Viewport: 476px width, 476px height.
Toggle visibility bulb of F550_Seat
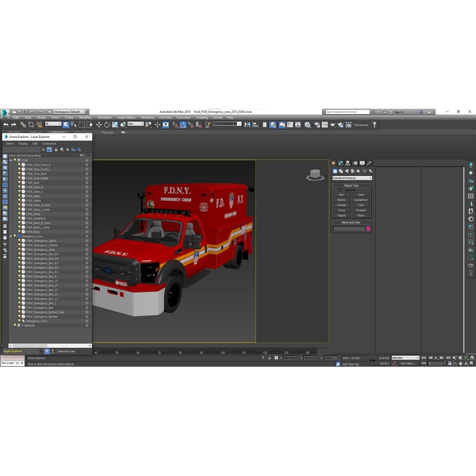pos(19,183)
